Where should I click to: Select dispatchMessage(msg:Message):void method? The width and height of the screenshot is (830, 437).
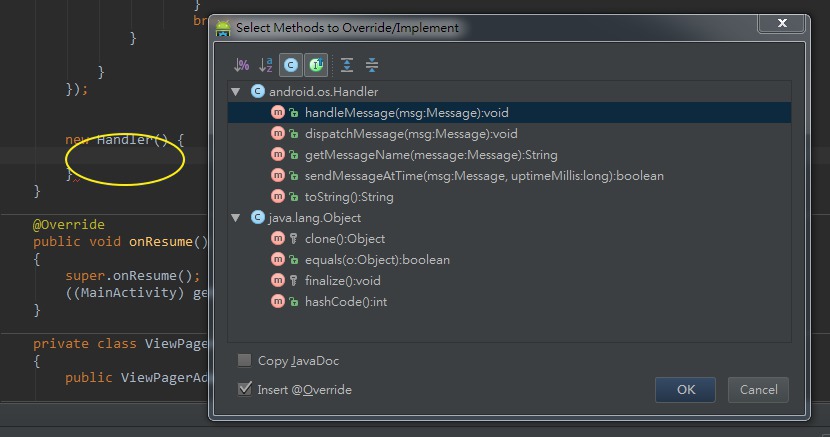tap(411, 134)
